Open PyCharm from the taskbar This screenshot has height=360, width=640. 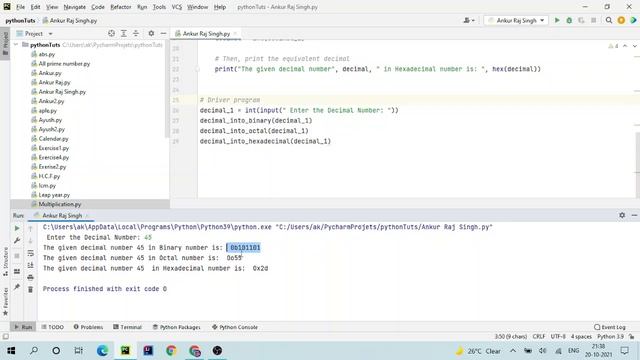tap(125, 351)
